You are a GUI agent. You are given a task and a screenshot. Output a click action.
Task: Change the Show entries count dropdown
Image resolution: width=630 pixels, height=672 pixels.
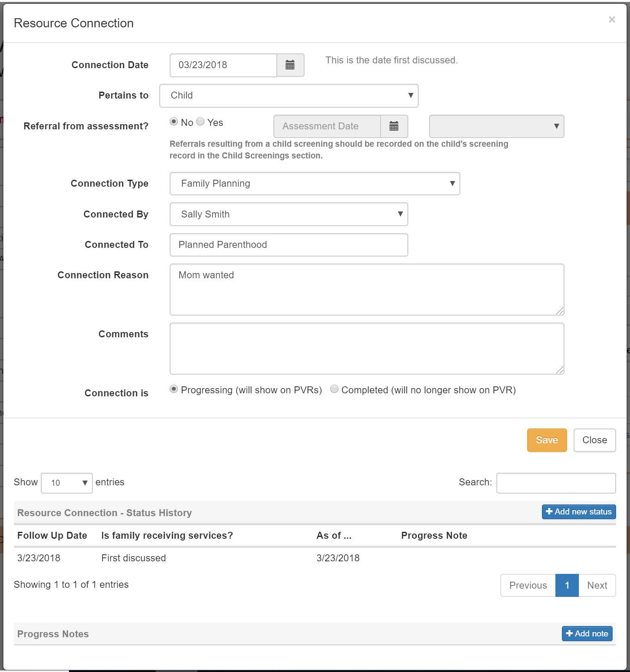[x=67, y=483]
